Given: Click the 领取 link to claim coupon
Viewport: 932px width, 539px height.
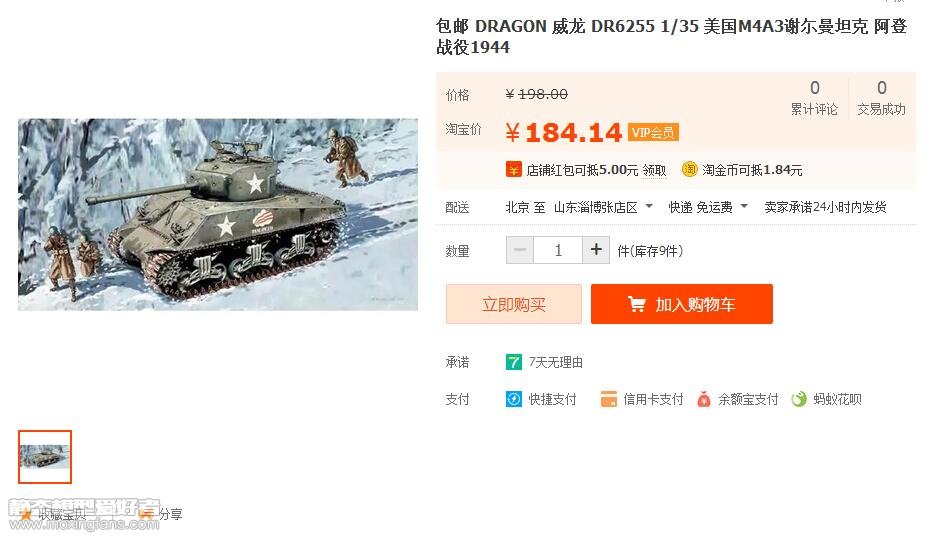Looking at the screenshot, I should [654, 171].
